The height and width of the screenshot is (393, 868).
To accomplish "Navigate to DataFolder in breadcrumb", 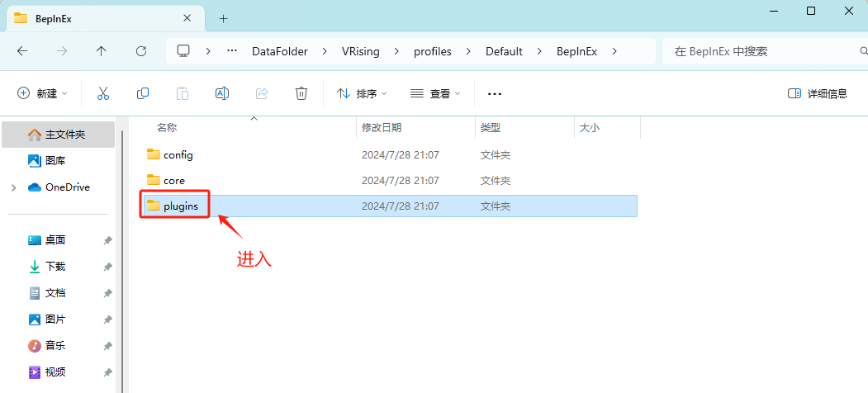I will pos(279,51).
